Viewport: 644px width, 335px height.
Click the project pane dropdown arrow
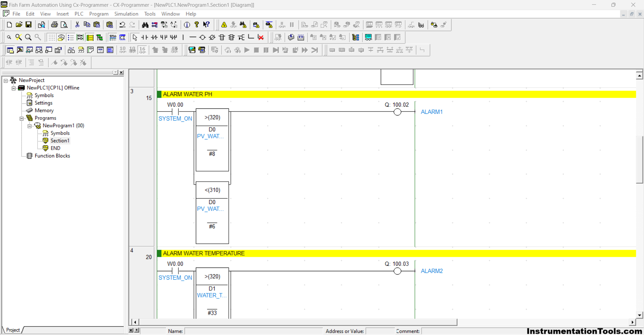click(116, 73)
